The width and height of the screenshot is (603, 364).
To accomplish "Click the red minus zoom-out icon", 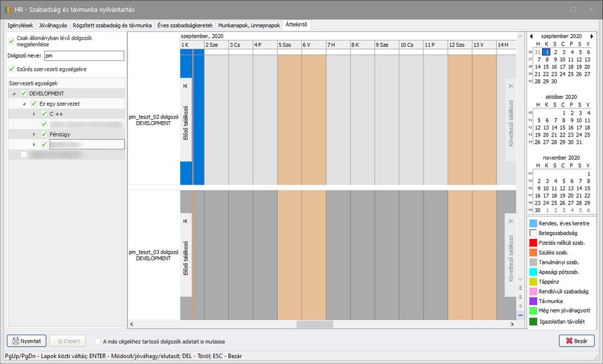I will pyautogui.click(x=521, y=314).
